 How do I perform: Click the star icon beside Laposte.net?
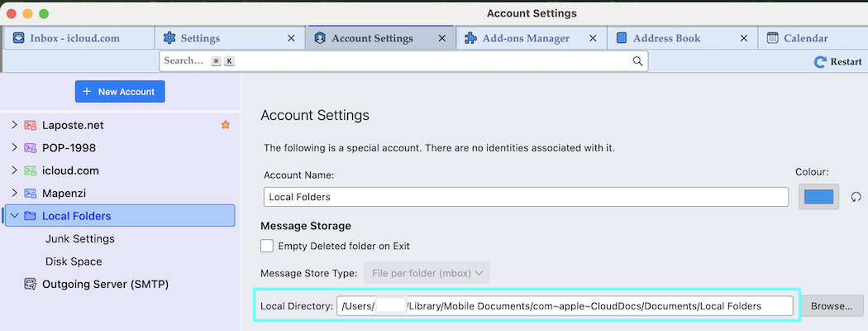point(225,125)
